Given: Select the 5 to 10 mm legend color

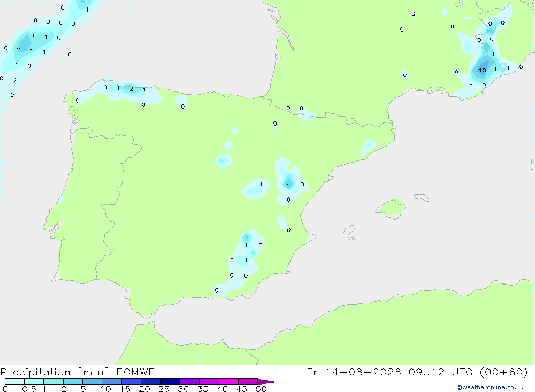Looking at the screenshot, I should click(x=92, y=381).
